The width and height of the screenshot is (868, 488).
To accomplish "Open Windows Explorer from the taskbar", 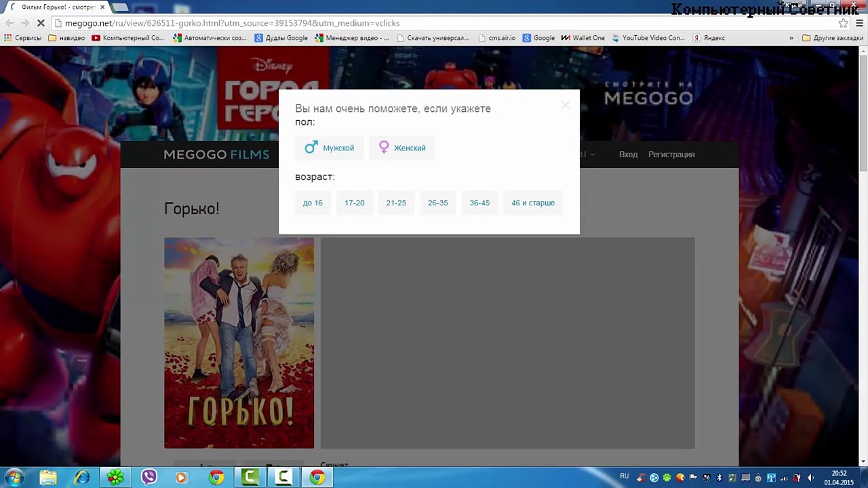I will point(48,477).
